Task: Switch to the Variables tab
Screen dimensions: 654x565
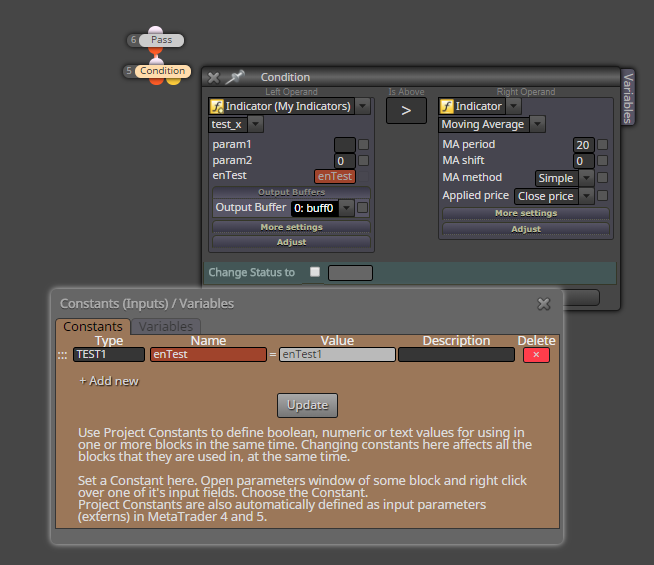Action: click(166, 326)
